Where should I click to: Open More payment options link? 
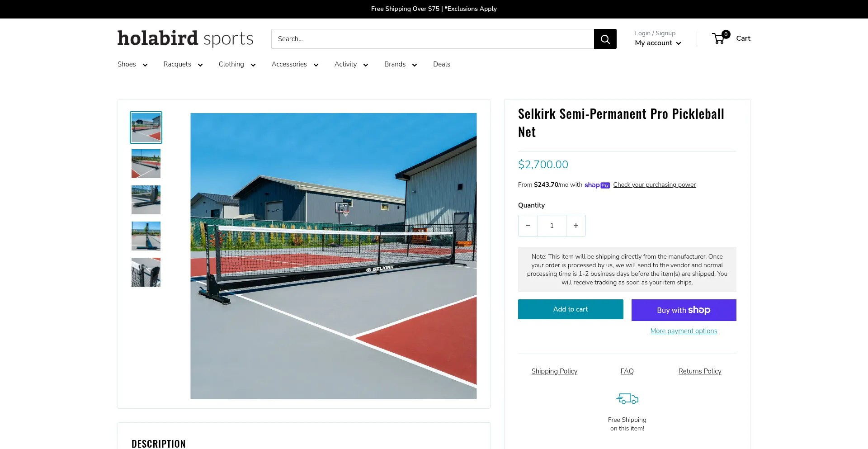684,331
